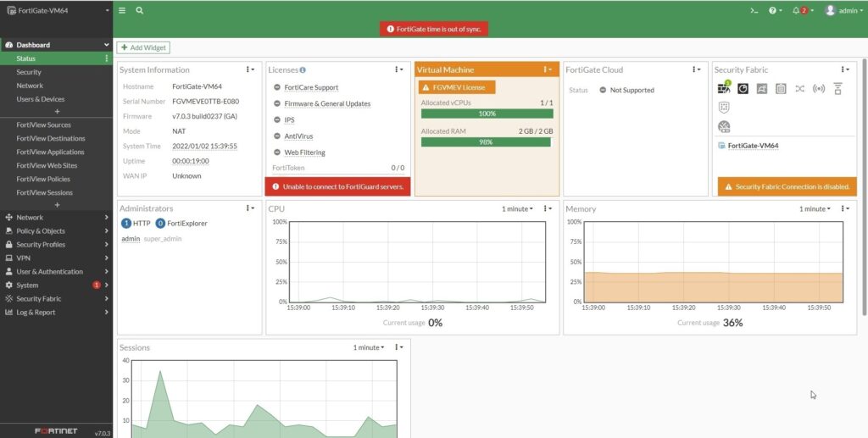Open the Security dashboard item
Screen dimensions: 868x438
tap(29, 72)
